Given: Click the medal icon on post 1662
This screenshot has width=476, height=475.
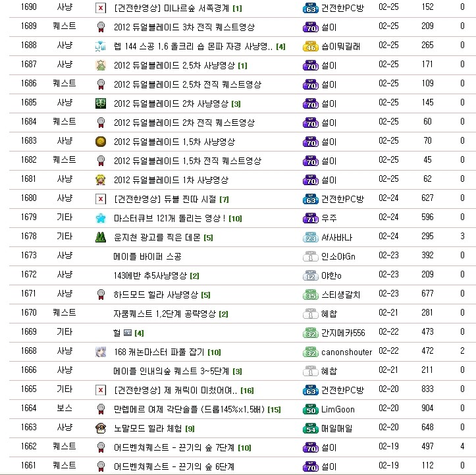Looking at the screenshot, I should point(101,447).
